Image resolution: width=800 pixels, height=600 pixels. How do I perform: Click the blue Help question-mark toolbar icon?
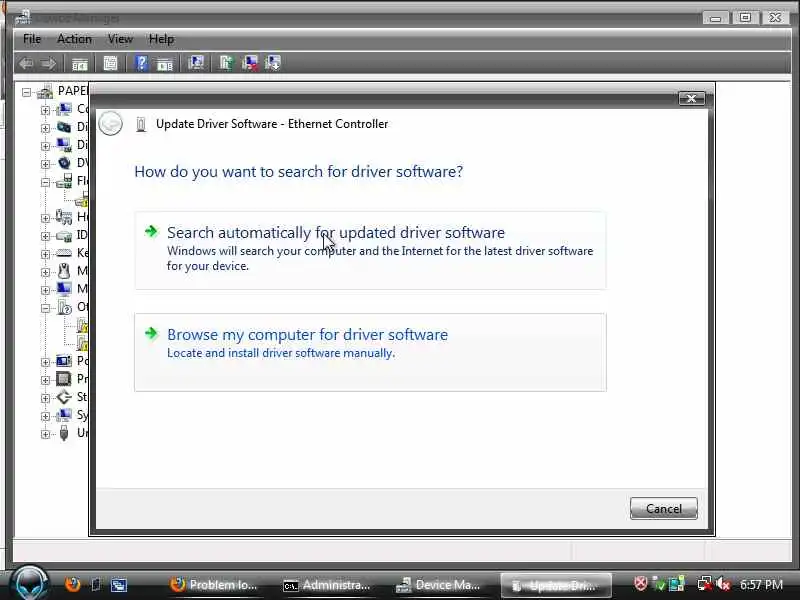[x=141, y=63]
